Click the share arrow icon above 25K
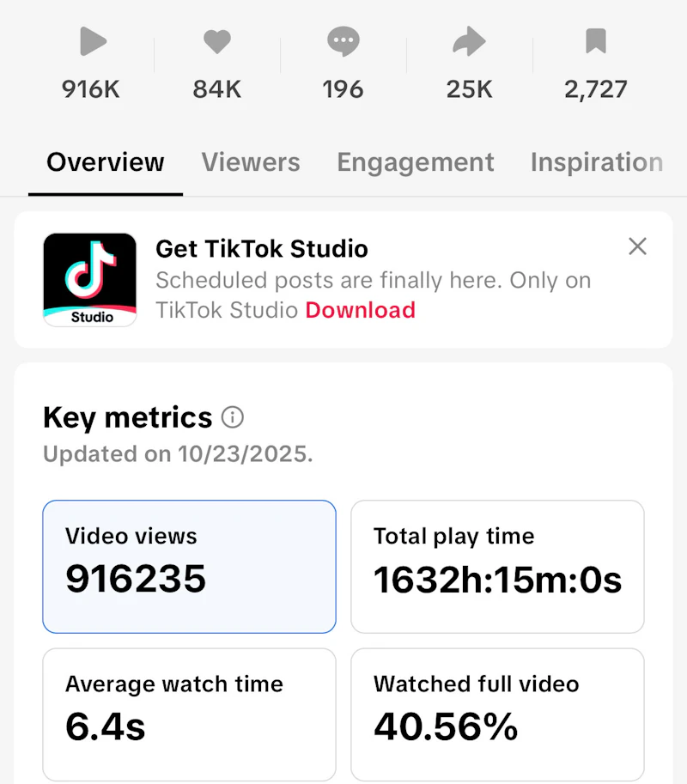The image size is (687, 784). click(469, 40)
